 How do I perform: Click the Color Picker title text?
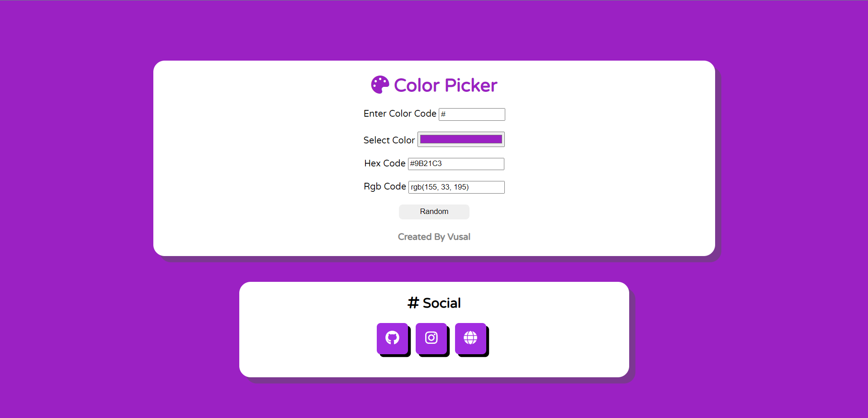(x=445, y=85)
